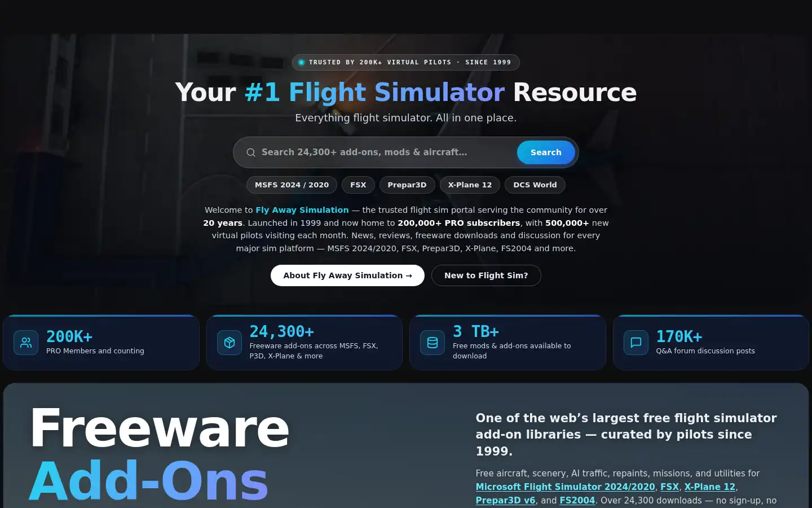Click the 24,300+ stat value
812x508 pixels.
pos(282,331)
